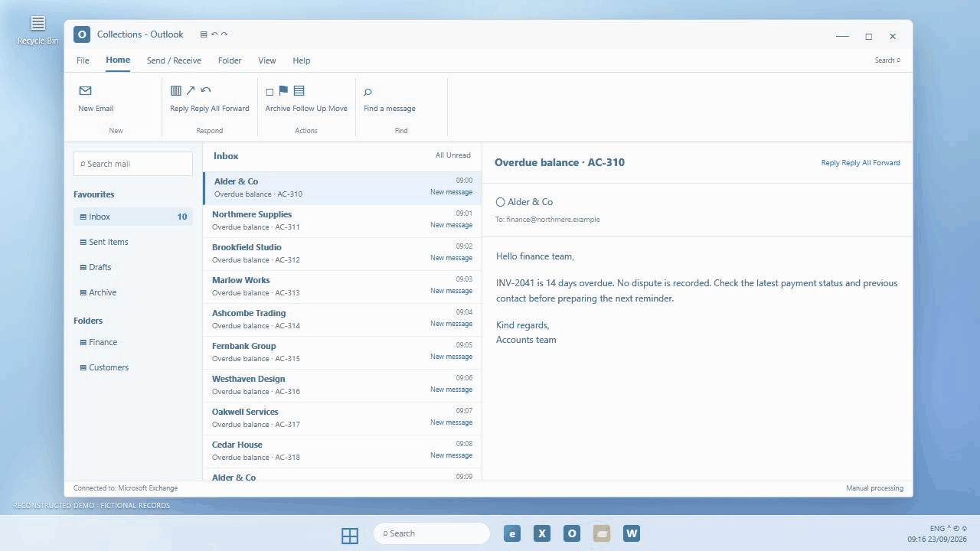Click Forward link in reading pane header
The height and width of the screenshot is (551, 980).
coord(887,163)
